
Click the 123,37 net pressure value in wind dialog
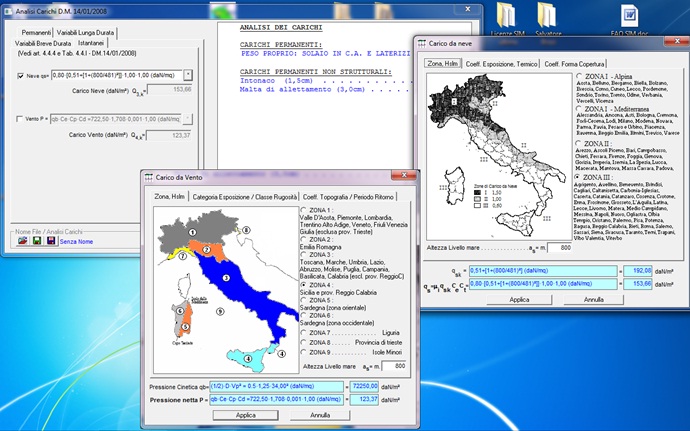[364, 399]
